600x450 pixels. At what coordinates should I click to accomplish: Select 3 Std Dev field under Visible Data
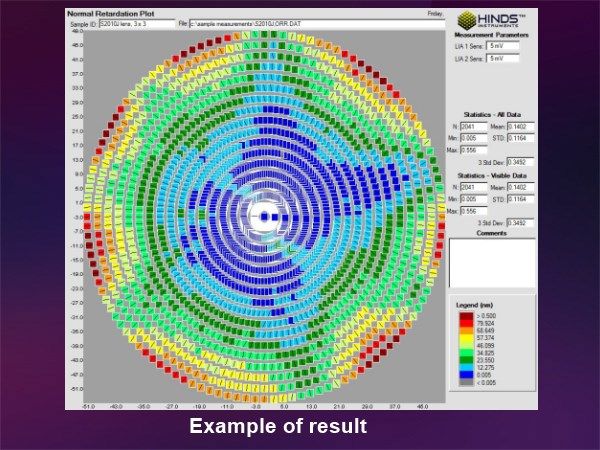point(520,222)
